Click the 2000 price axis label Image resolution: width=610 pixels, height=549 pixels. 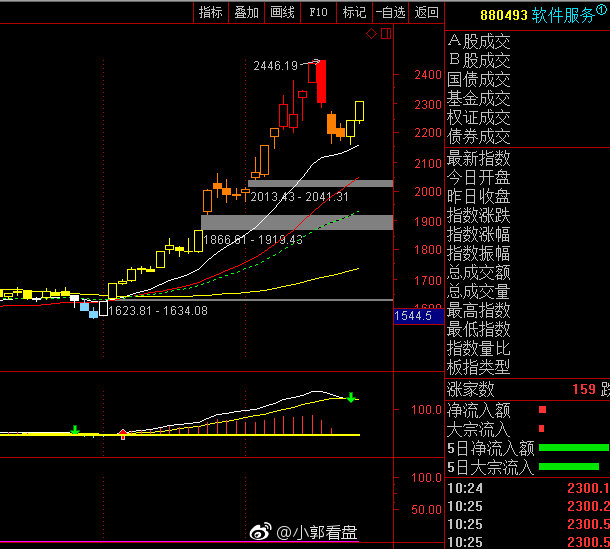[428, 192]
